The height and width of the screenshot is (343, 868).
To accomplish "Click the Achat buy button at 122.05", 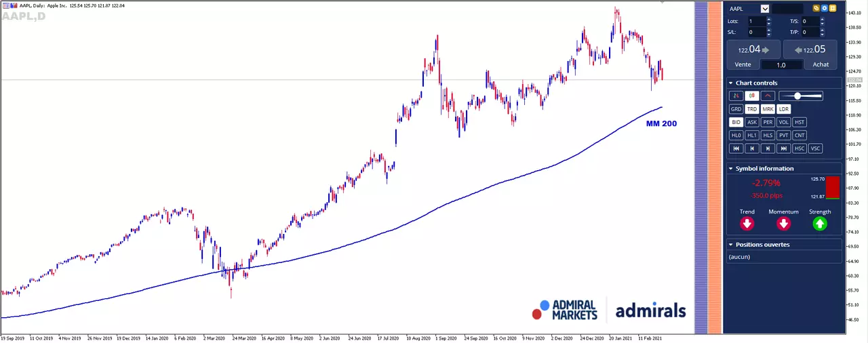I will point(810,49).
